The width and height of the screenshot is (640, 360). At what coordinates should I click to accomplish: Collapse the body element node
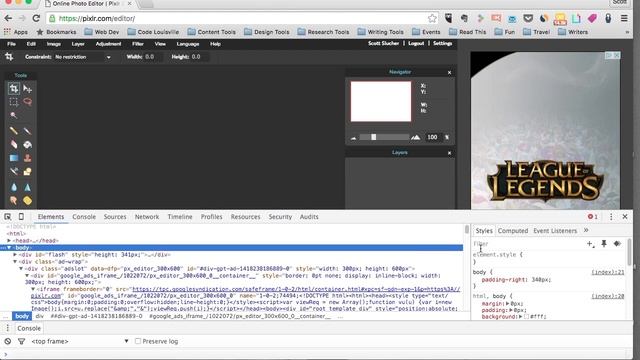(x=9, y=248)
